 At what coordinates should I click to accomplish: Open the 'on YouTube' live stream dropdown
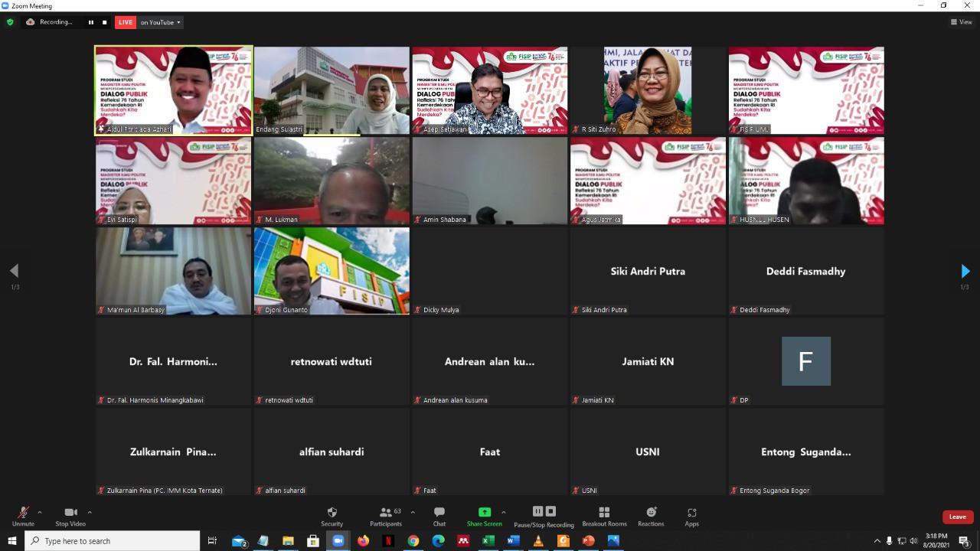(158, 22)
